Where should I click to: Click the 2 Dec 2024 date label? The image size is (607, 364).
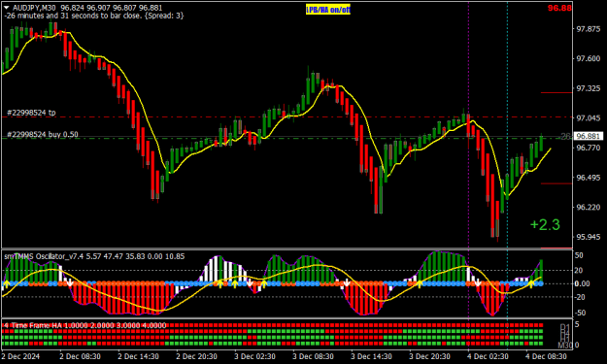[x=20, y=356]
